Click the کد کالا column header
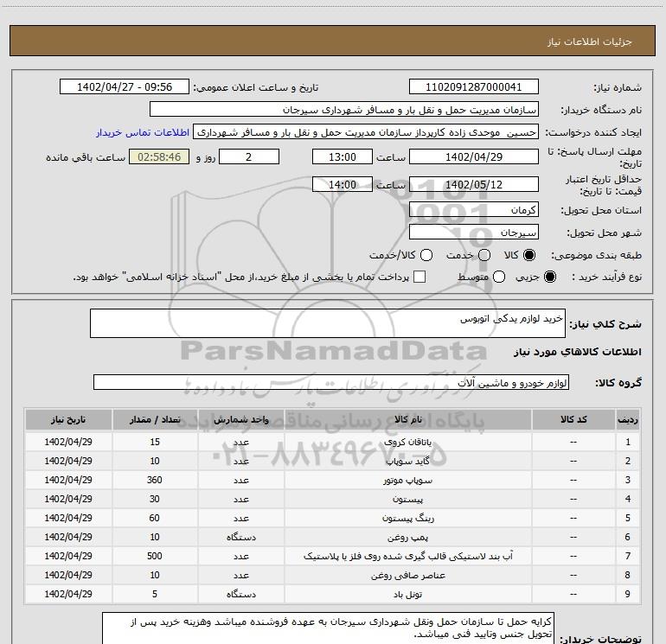 click(573, 419)
